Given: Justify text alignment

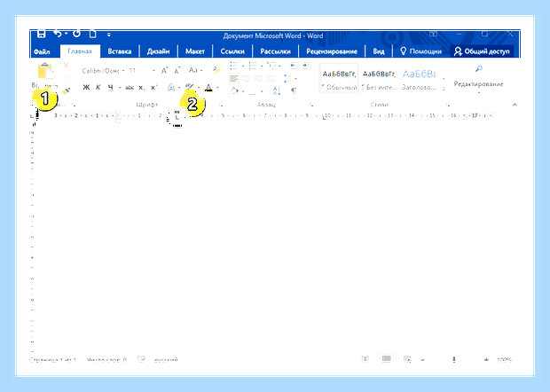Looking at the screenshot, I should (x=271, y=79).
